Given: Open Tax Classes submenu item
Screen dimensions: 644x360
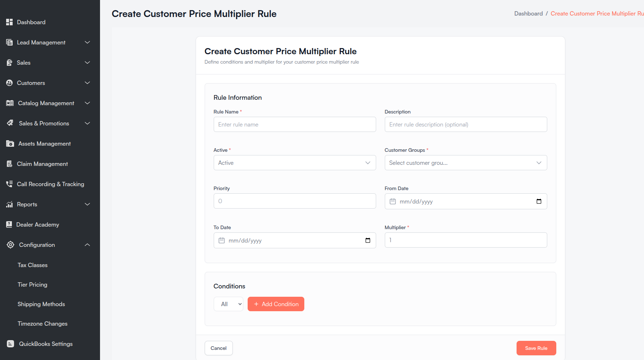Looking at the screenshot, I should [32, 265].
